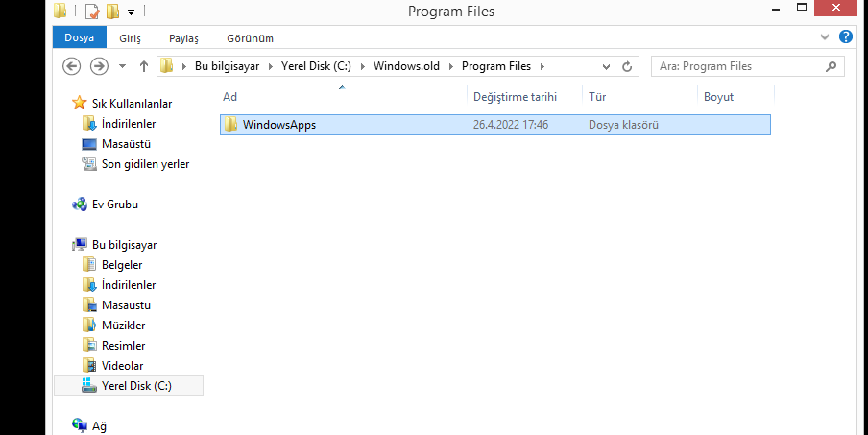Click the Ev Grubu homegroup icon

[80, 205]
